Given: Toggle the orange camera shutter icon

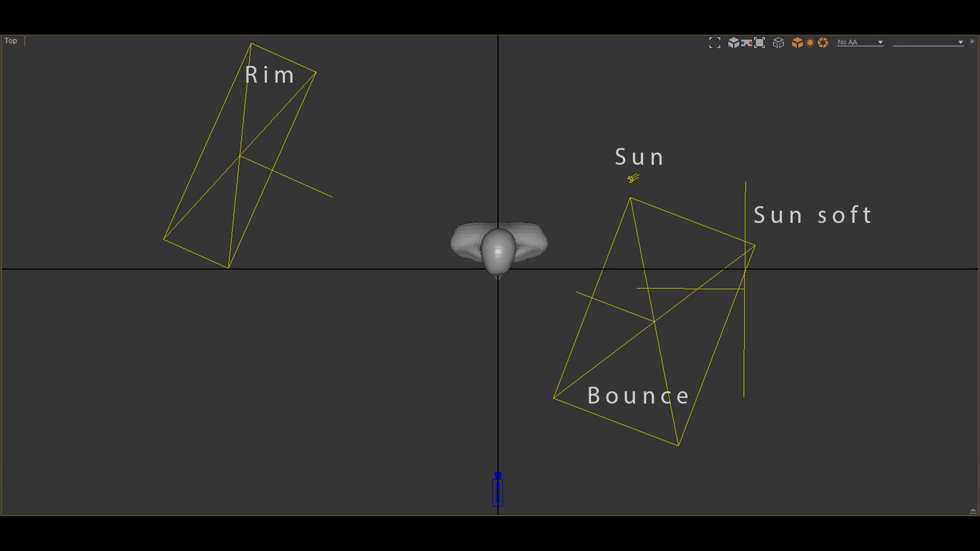Looking at the screenshot, I should click(x=823, y=43).
